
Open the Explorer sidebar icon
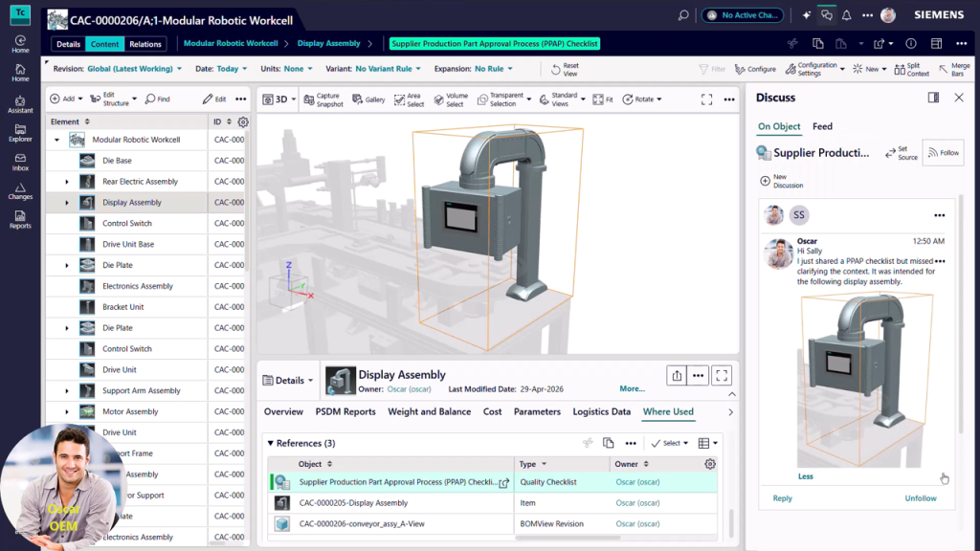tap(20, 133)
